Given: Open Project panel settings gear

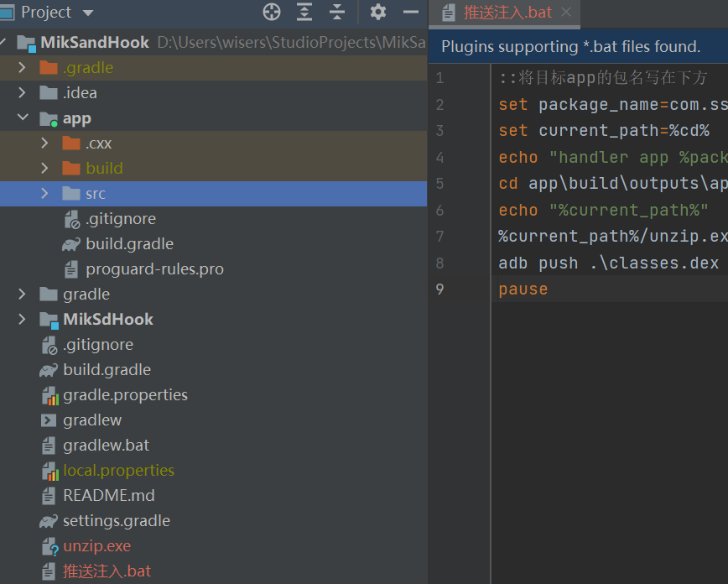Looking at the screenshot, I should [378, 12].
